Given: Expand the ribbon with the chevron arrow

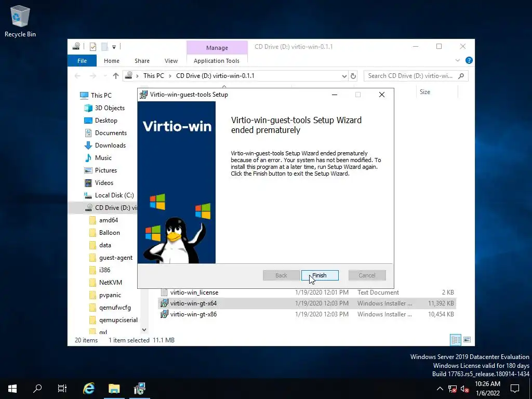Looking at the screenshot, I should tap(457, 60).
